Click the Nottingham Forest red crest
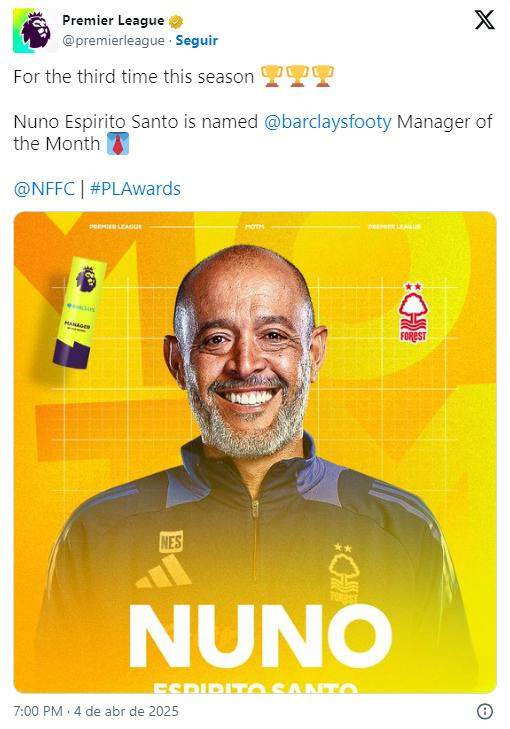This screenshot has width=510, height=729. pyautogui.click(x=412, y=312)
